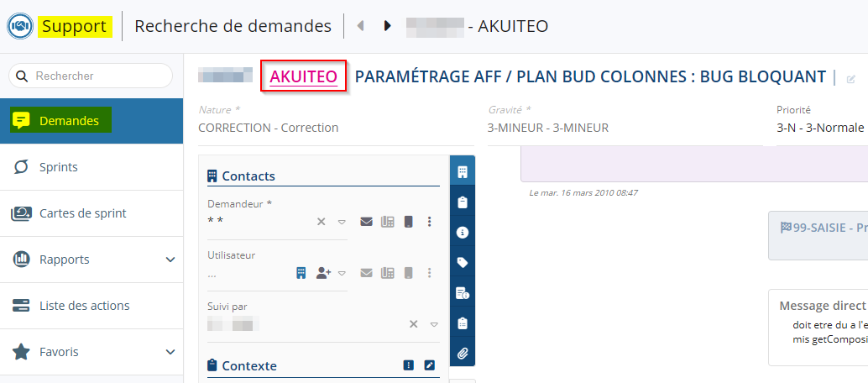The width and height of the screenshot is (868, 383).
Task: Click the mobile phone icon for Demandeur
Action: (x=408, y=222)
